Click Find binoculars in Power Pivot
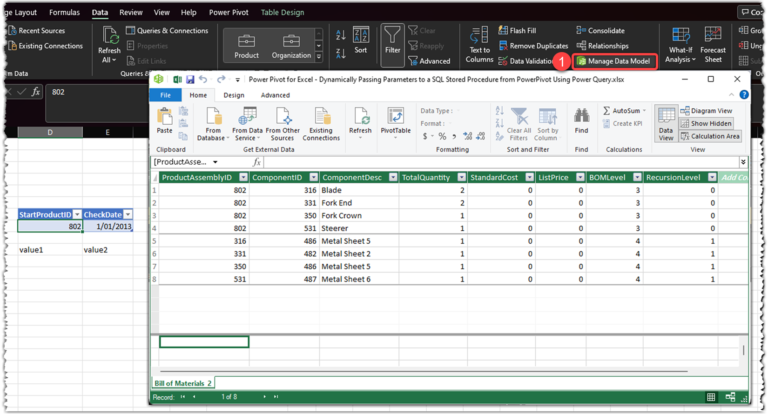This screenshot has width=768, height=414. 581,121
